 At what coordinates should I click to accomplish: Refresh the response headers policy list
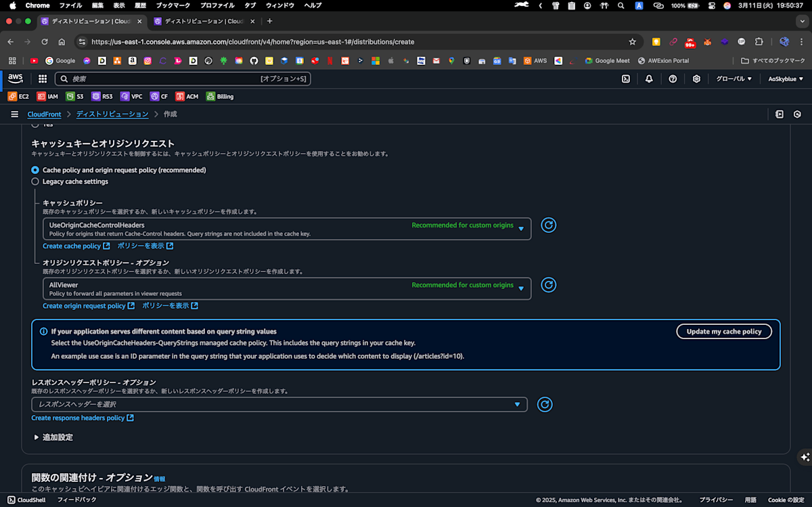point(545,404)
